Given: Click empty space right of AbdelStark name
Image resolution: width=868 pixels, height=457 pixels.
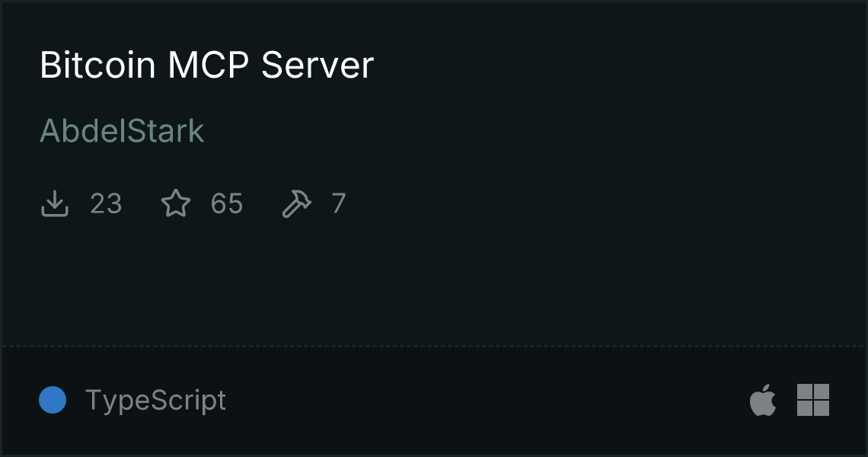Looking at the screenshot, I should [x=531, y=131].
